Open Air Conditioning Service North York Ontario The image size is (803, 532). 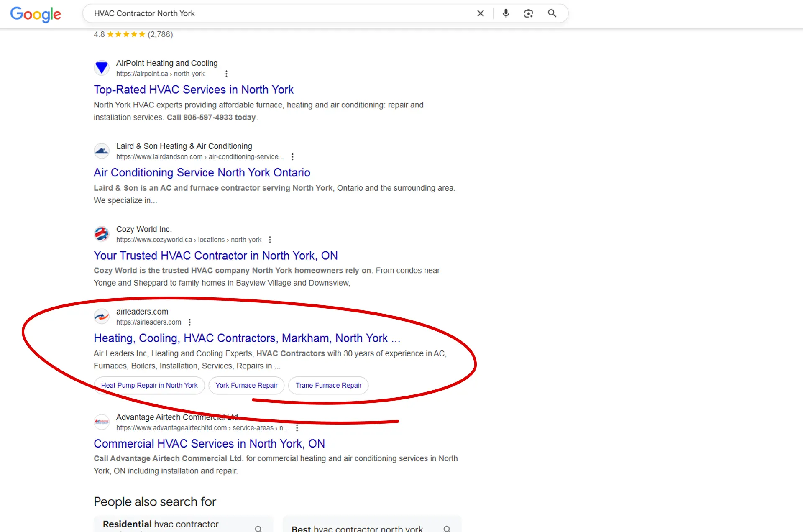202,173
